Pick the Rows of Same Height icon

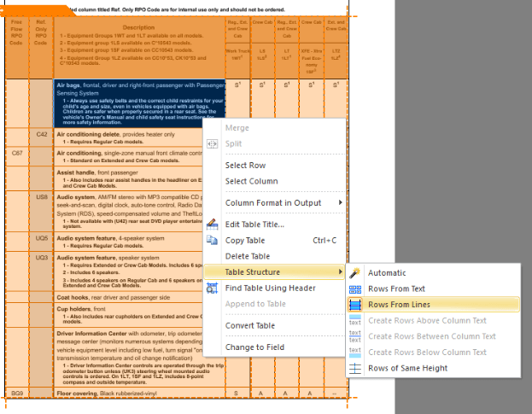(355, 369)
